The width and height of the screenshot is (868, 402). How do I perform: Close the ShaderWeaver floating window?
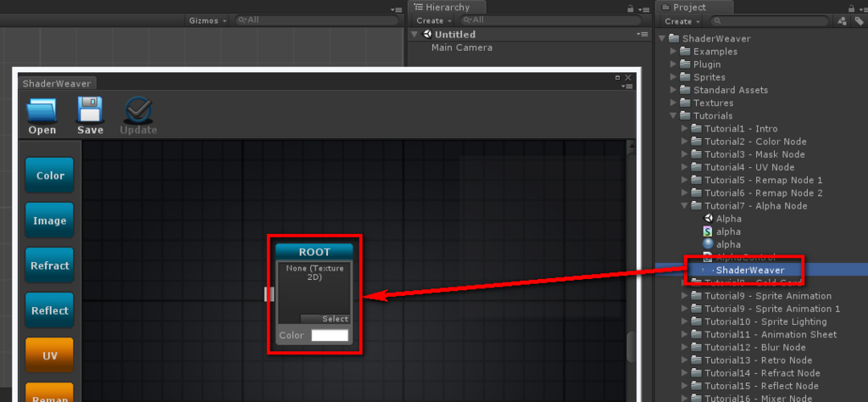(628, 77)
